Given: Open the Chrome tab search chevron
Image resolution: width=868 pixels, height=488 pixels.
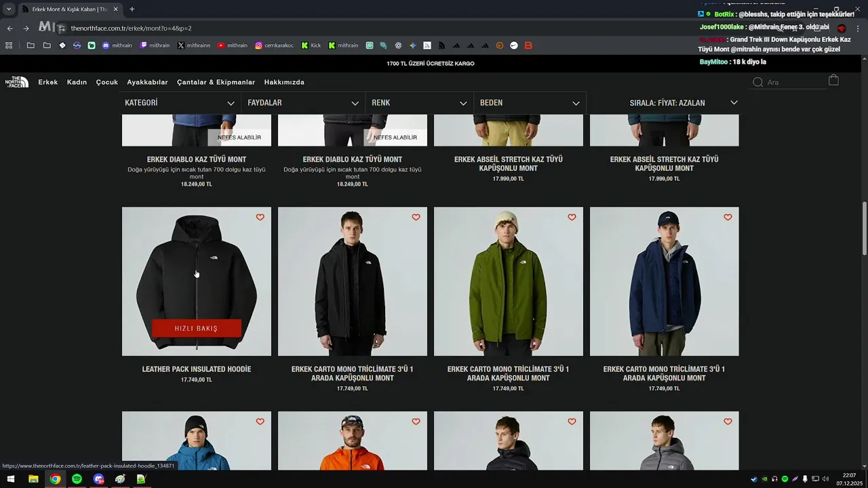Looking at the screenshot, I should pos(9,9).
